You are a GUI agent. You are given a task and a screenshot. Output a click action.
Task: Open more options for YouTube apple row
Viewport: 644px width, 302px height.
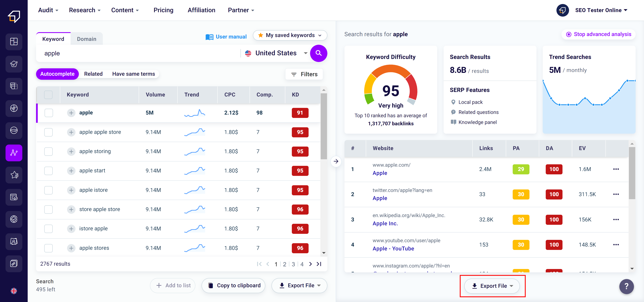pyautogui.click(x=616, y=245)
